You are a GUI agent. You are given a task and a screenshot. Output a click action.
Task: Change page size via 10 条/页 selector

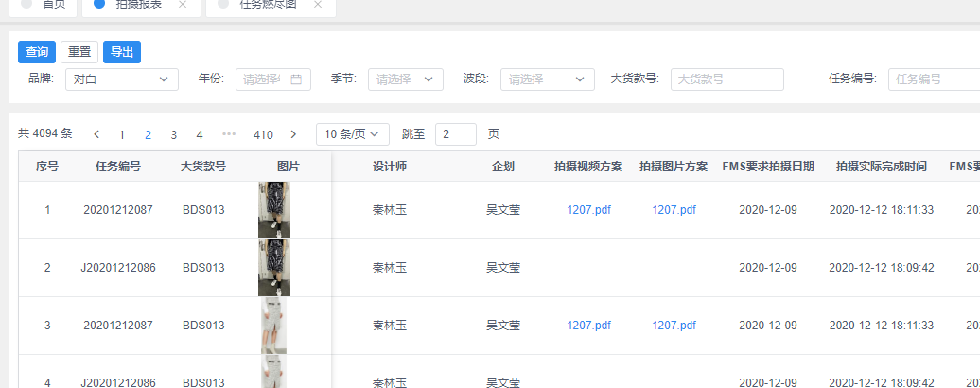coord(352,134)
